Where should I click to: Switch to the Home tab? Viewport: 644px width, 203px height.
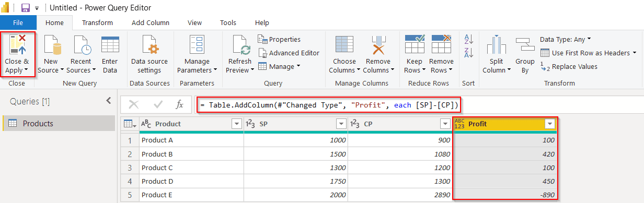[x=54, y=22]
